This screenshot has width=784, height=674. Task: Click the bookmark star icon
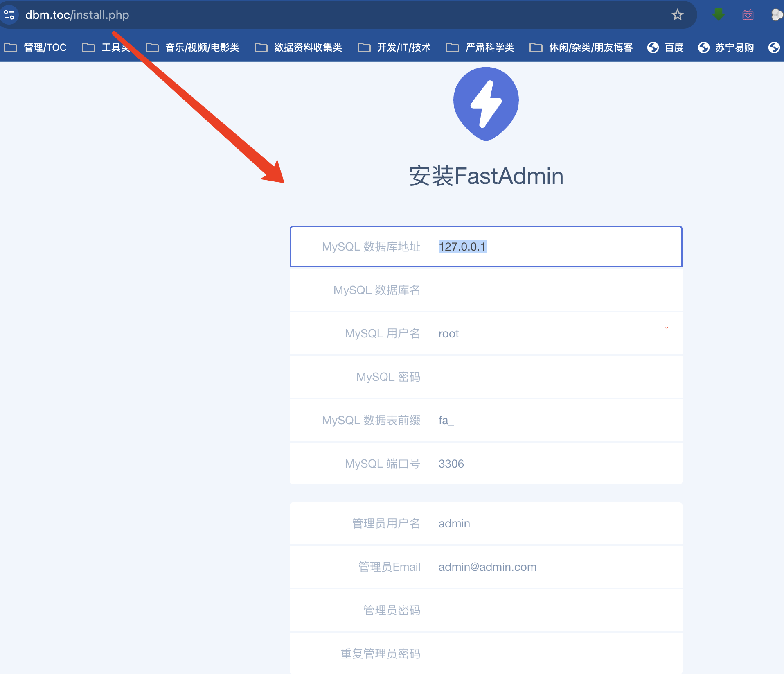pos(678,15)
